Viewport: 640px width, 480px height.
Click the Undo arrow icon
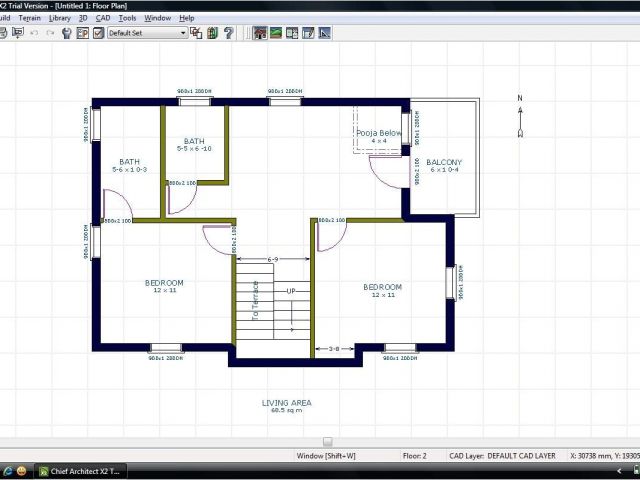tap(35, 33)
